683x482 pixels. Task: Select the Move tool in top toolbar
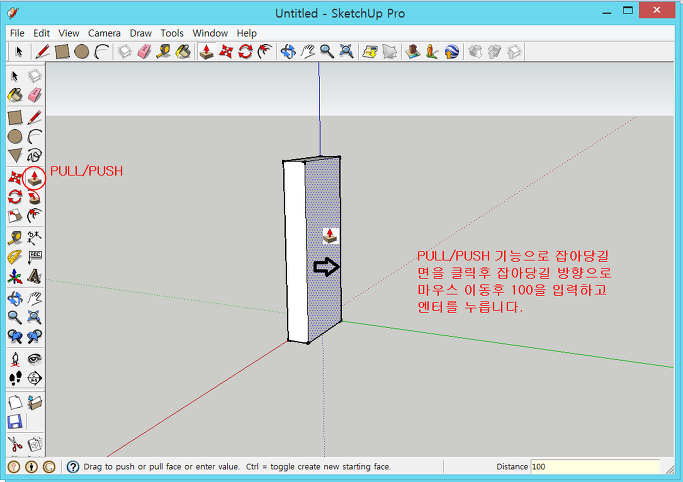(226, 51)
